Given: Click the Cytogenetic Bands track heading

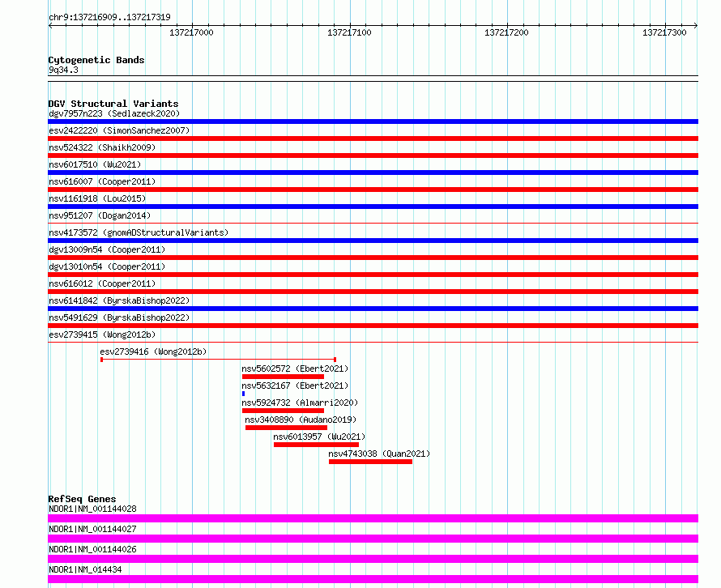Looking at the screenshot, I should pos(96,60).
